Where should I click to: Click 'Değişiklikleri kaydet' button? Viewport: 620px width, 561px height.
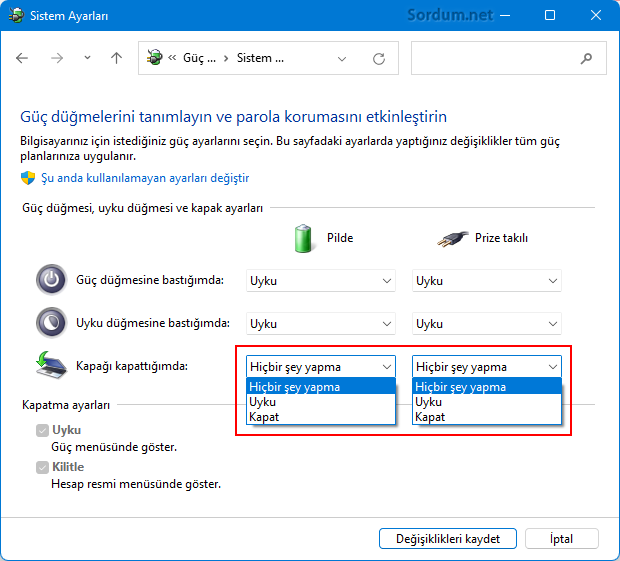point(448,538)
